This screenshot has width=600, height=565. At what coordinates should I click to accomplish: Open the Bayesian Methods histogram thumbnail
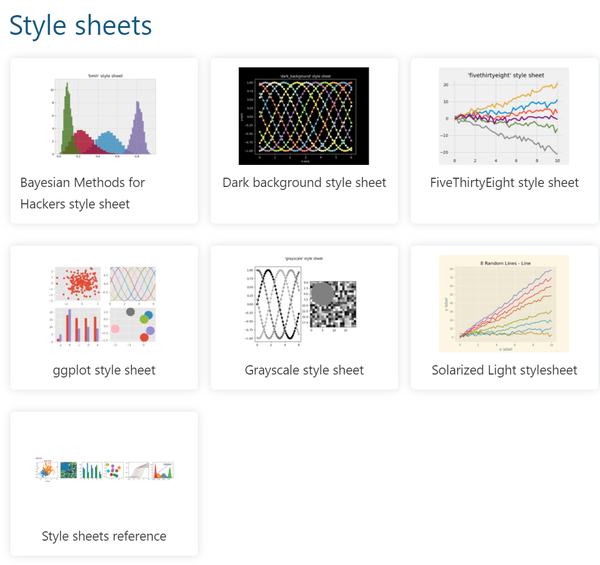pos(104,117)
